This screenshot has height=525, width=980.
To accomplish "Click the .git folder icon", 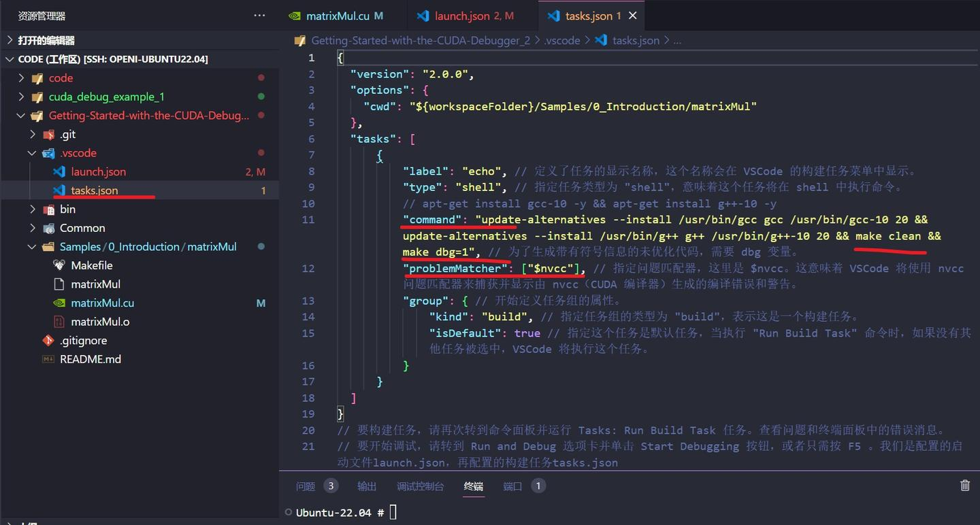I will [x=48, y=135].
